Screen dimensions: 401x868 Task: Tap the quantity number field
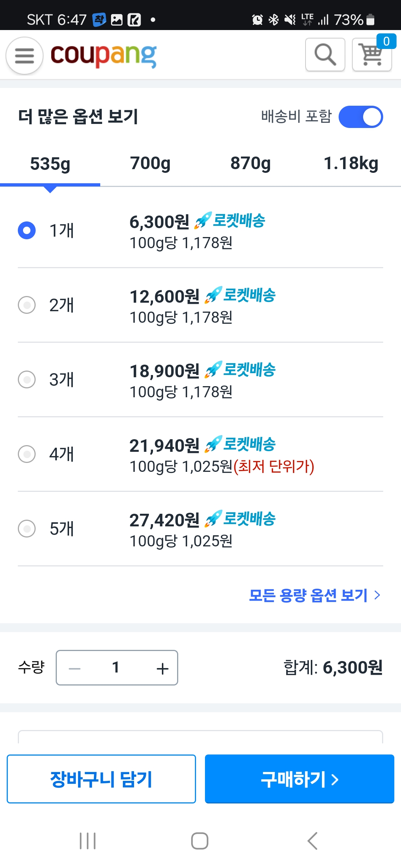pos(116,668)
